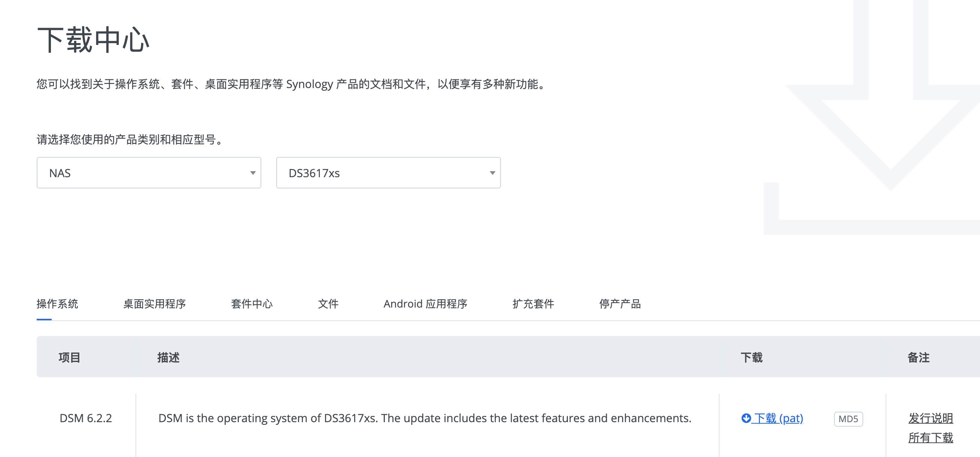Select the DSM 6.2.2 item cell
Image resolution: width=980 pixels, height=457 pixels.
[86, 418]
